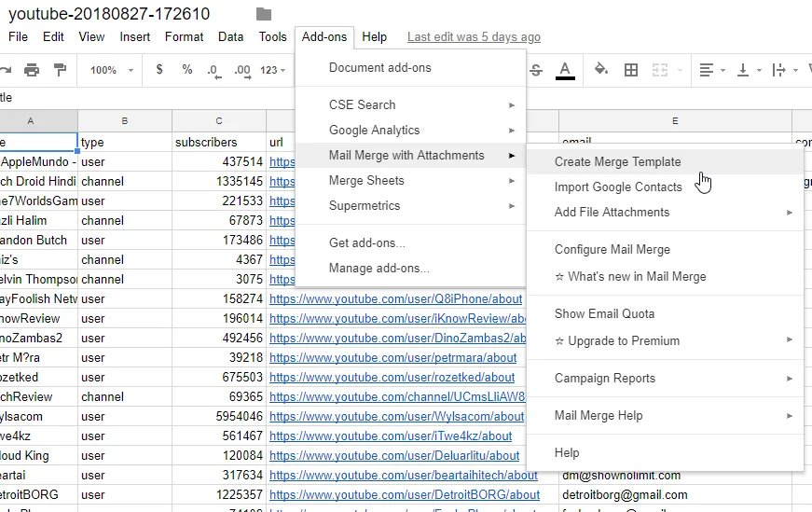
Task: Decrease decimal places icon
Action: 214,71
